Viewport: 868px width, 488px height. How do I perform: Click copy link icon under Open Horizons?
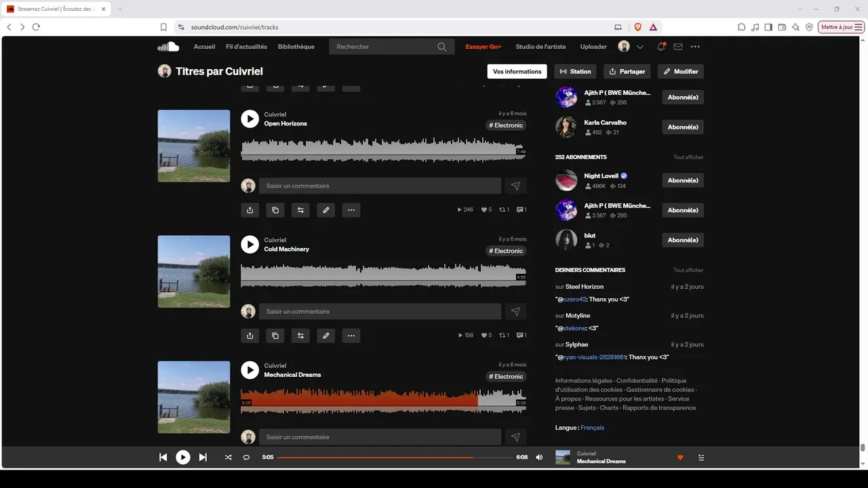click(275, 210)
